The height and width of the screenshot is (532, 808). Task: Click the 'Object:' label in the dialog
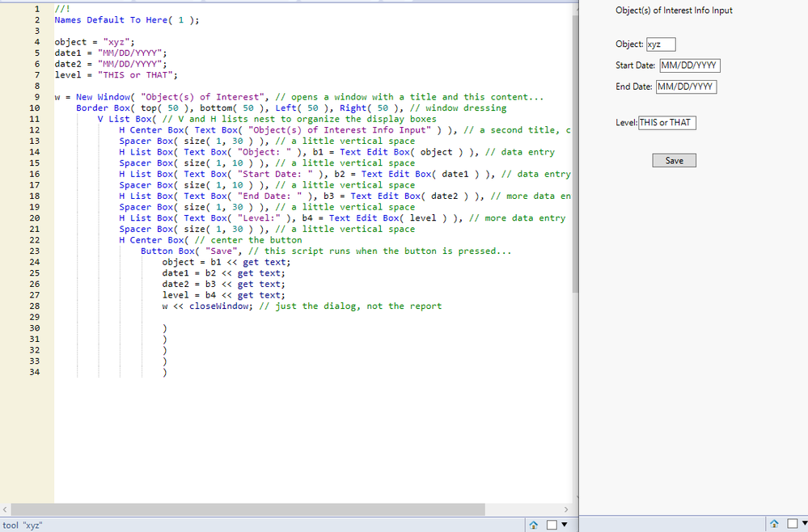pos(629,44)
